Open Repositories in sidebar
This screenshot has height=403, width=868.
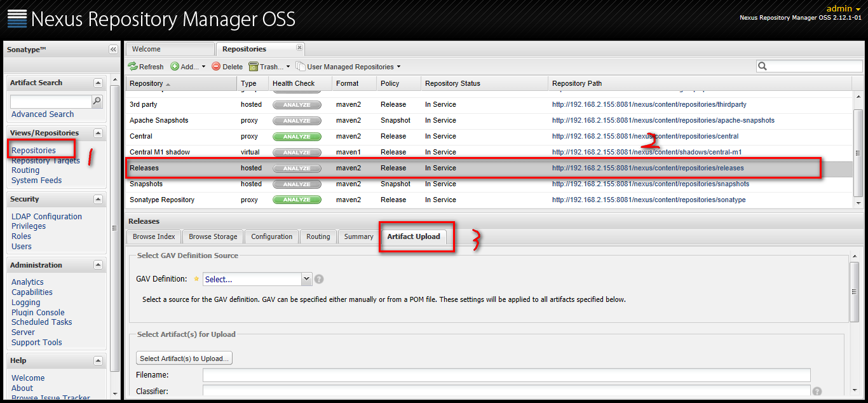(34, 151)
